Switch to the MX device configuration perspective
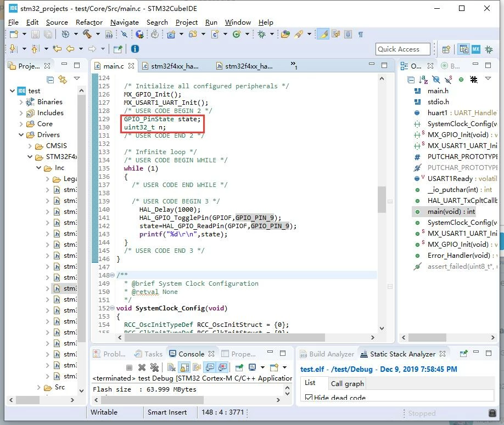504x425 pixels. click(476, 49)
